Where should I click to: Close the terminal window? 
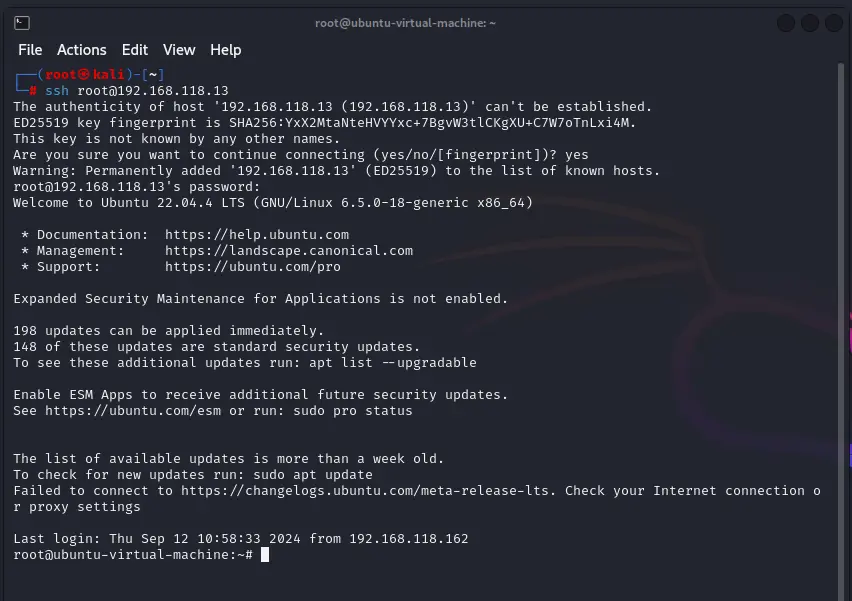(832, 23)
